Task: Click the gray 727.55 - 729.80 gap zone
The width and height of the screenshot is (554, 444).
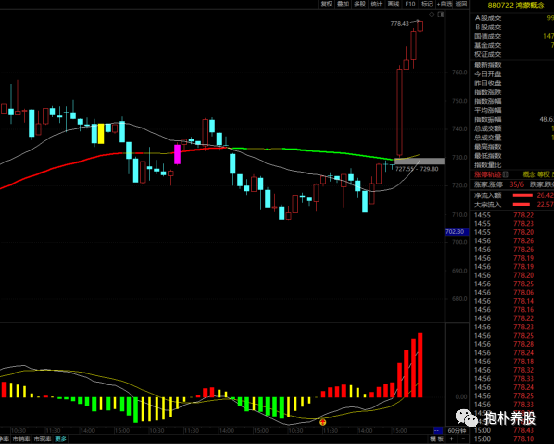Action: point(419,161)
